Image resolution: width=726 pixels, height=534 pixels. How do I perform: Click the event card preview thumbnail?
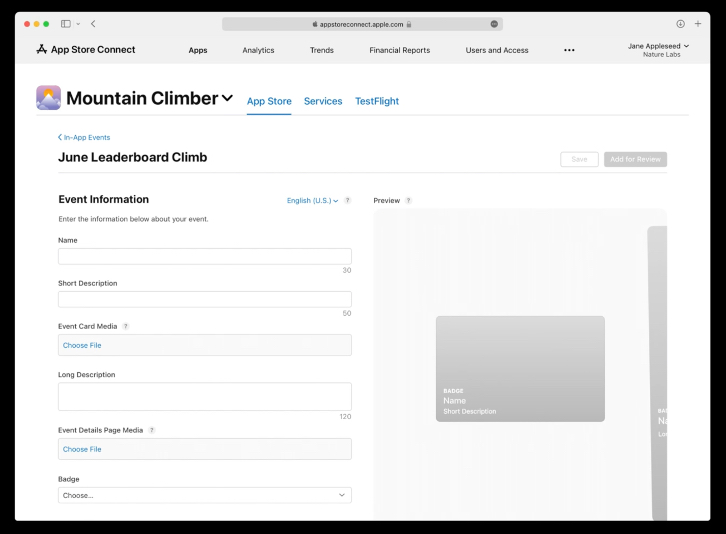520,369
